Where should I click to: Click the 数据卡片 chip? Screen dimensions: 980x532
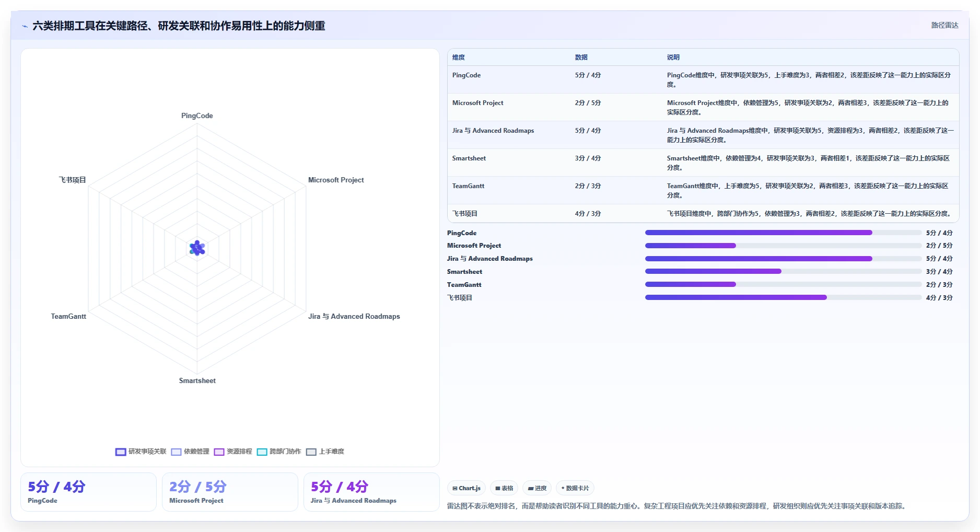[575, 488]
